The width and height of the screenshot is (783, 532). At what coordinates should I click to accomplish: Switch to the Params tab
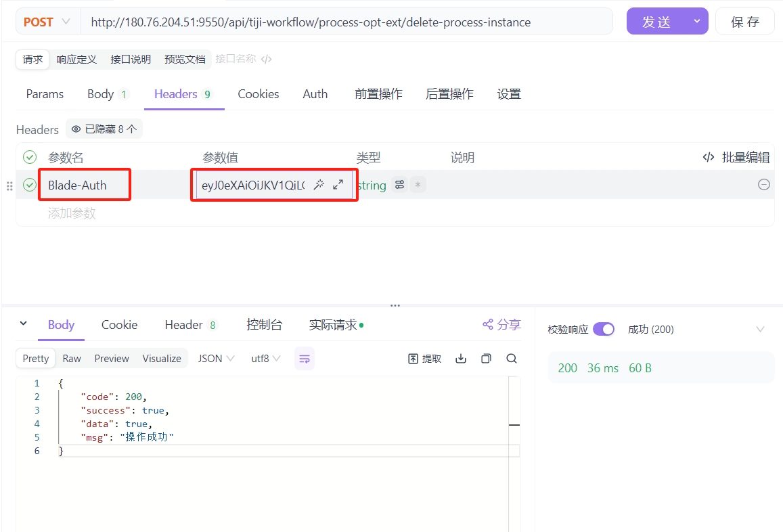point(45,94)
